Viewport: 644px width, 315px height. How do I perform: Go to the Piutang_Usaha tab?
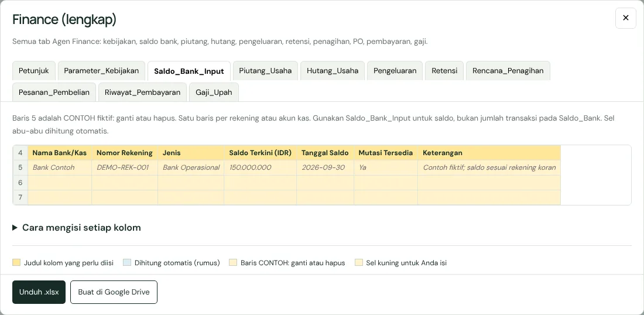(x=265, y=71)
